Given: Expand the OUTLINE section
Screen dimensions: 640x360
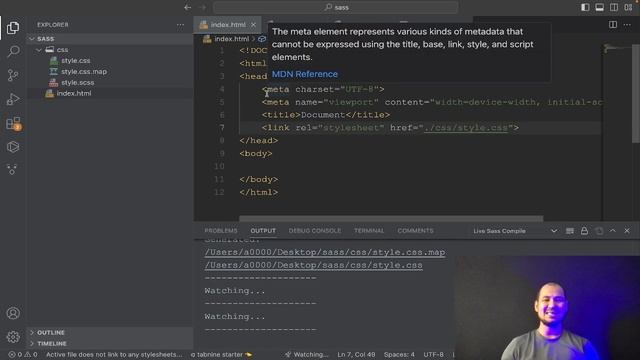Looking at the screenshot, I should coord(110,333).
